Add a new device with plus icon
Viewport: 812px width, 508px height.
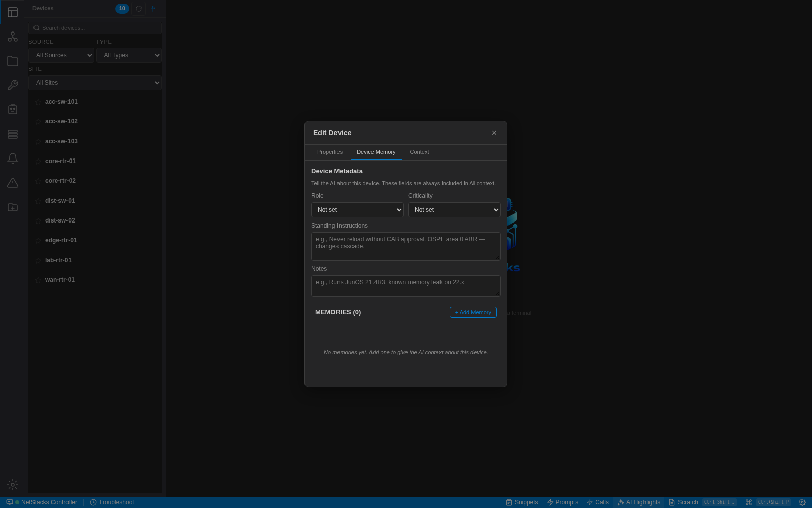[153, 9]
